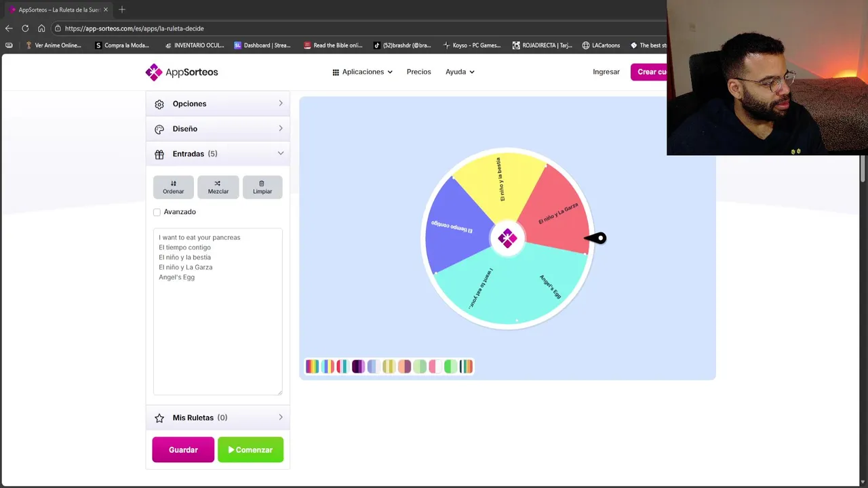The width and height of the screenshot is (868, 488).
Task: Expand the Diseño section
Action: pyautogui.click(x=218, y=129)
